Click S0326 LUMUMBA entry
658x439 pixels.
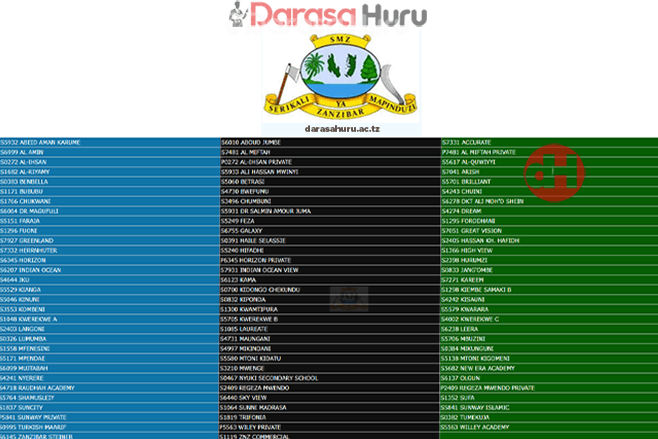pos(24,339)
